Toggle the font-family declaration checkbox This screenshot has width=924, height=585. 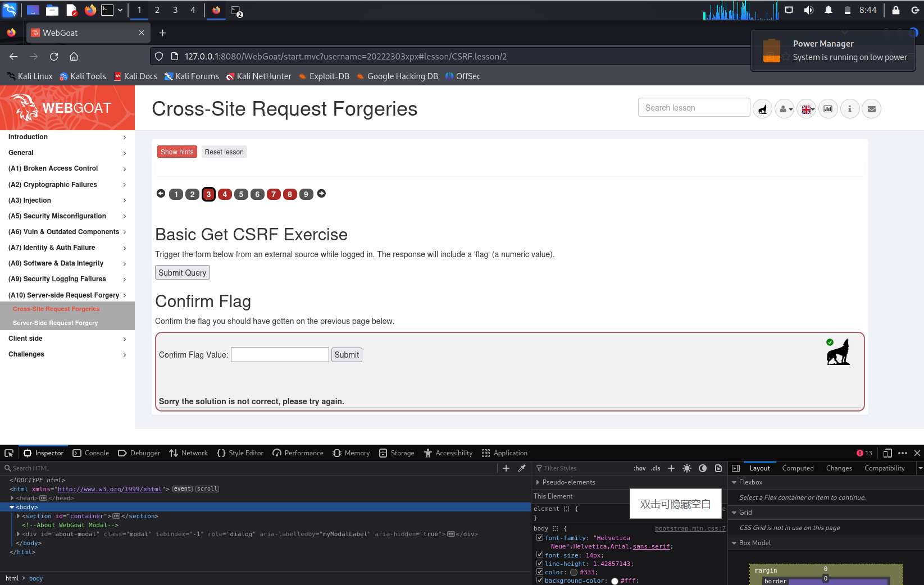click(x=540, y=537)
